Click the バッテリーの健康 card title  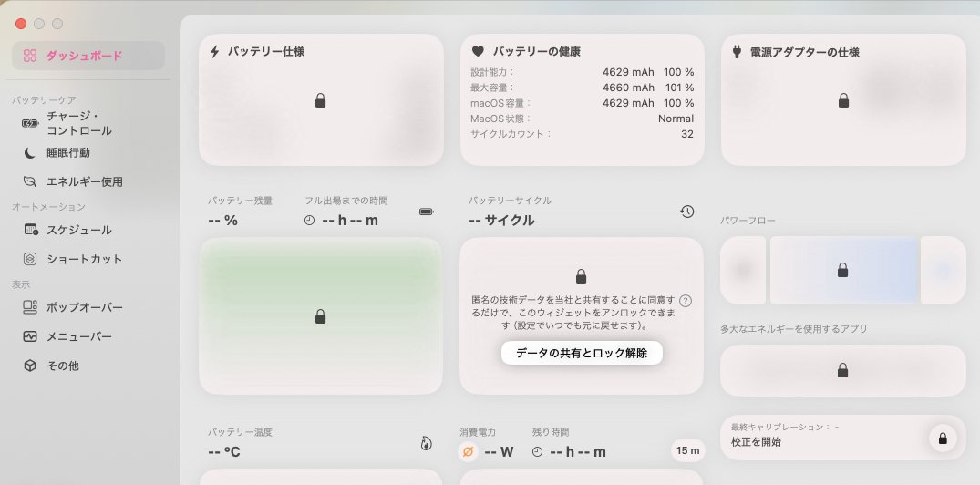click(x=537, y=52)
